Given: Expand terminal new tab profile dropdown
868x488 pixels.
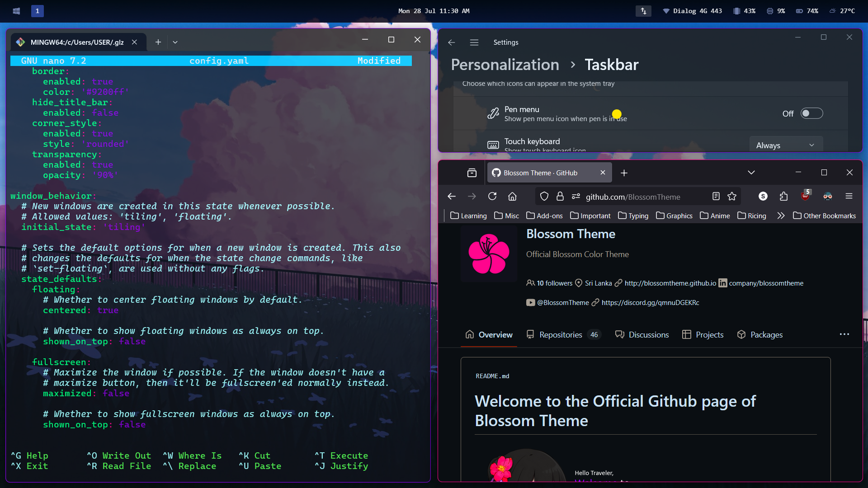Looking at the screenshot, I should pos(175,42).
